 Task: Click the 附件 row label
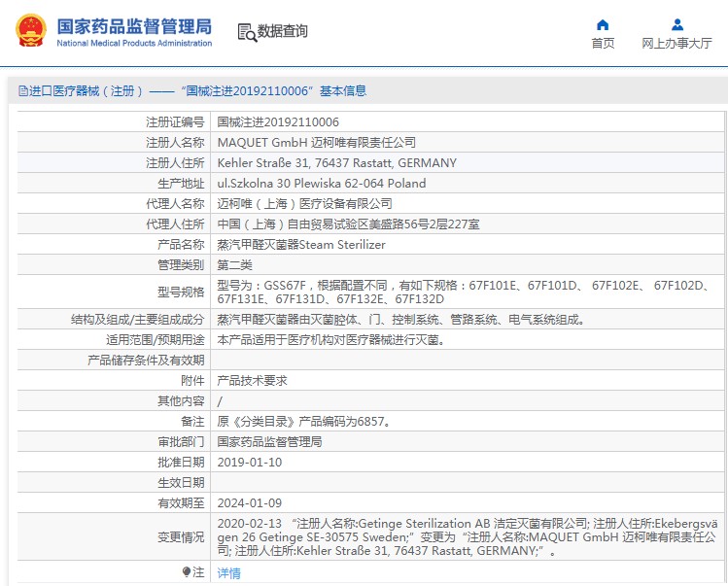click(x=192, y=381)
